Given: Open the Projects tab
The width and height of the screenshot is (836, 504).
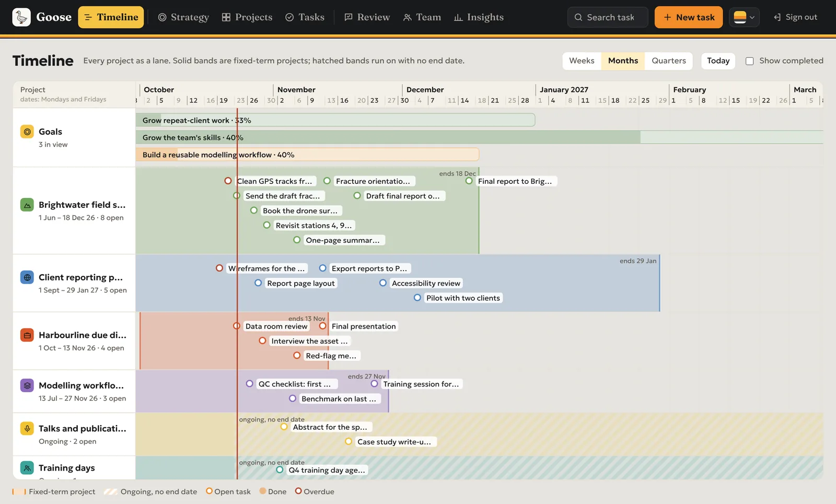Looking at the screenshot, I should pyautogui.click(x=247, y=17).
